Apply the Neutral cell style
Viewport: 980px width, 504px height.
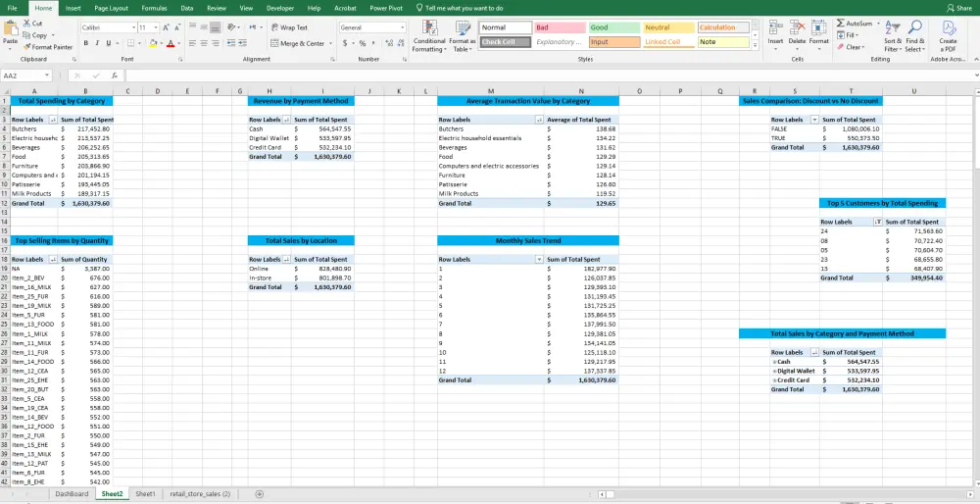(x=668, y=27)
